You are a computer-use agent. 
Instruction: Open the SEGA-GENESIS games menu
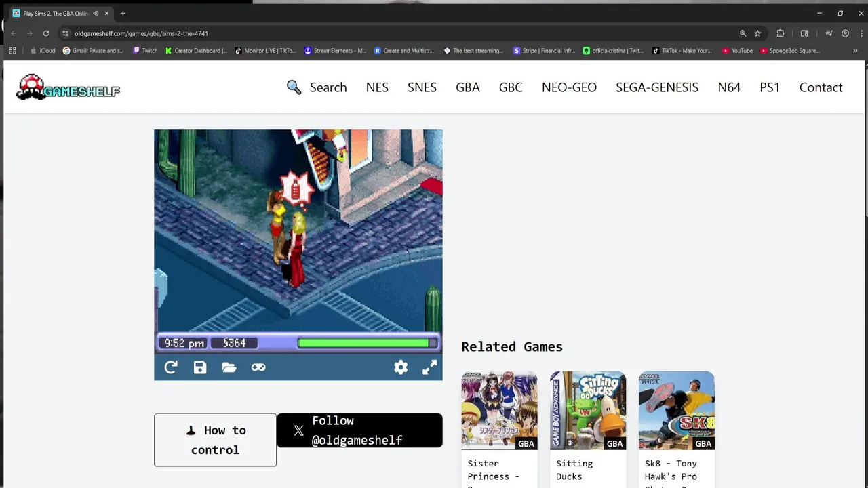coord(657,87)
